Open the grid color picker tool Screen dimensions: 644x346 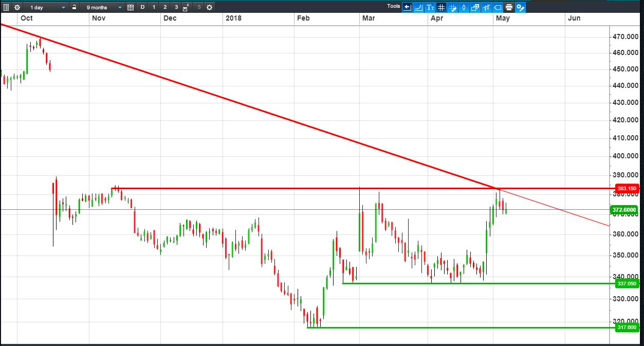452,7
